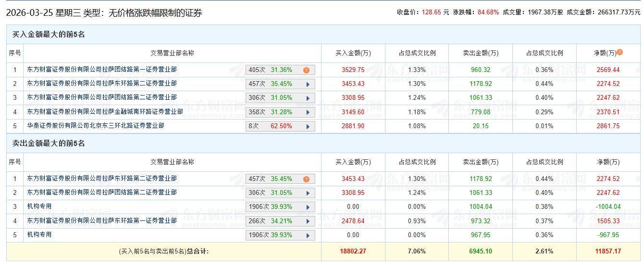The image size is (644, 265).
Task: Click the orange icon in the sell table's 457次 row
Action: [306, 179]
